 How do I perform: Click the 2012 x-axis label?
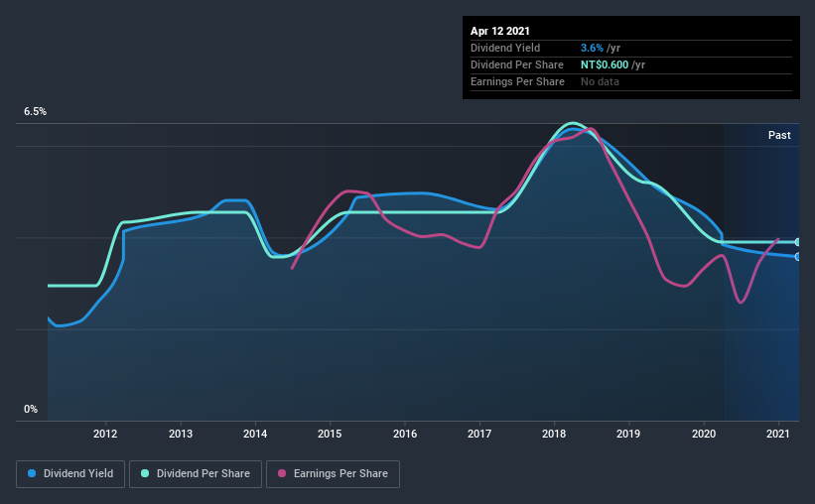tap(105, 434)
